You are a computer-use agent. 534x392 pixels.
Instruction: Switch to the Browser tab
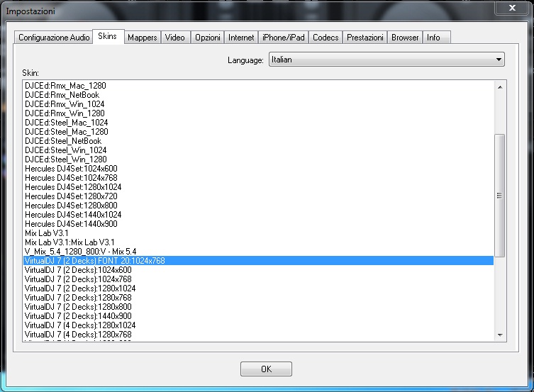point(405,38)
